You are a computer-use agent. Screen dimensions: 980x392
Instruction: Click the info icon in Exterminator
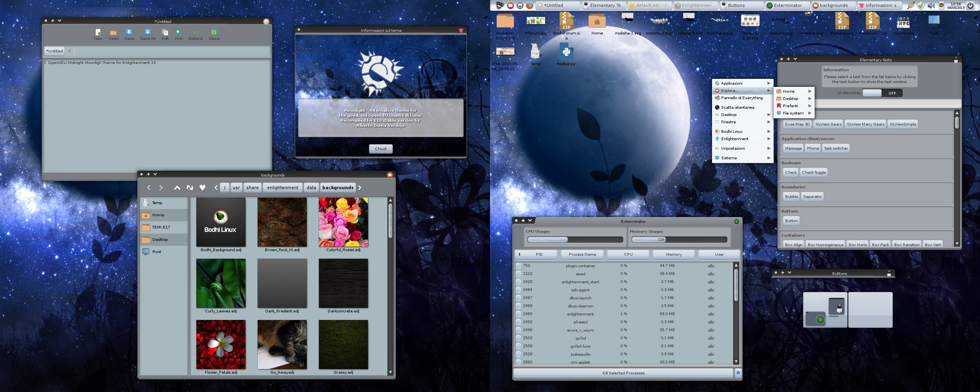point(738,372)
